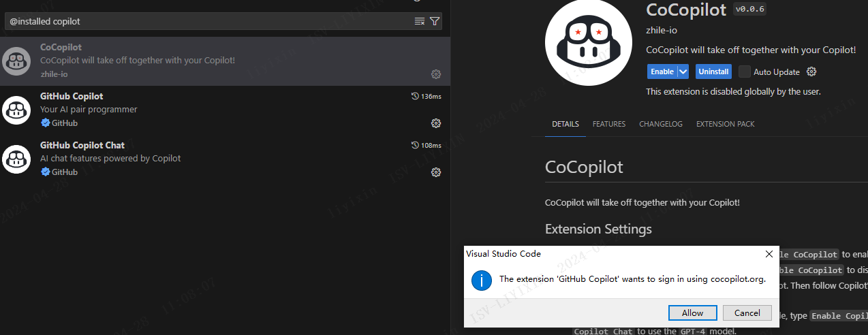The width and height of the screenshot is (868, 335).
Task: Click verified GitHub publisher on GitHub Copilot
Action: [x=59, y=123]
